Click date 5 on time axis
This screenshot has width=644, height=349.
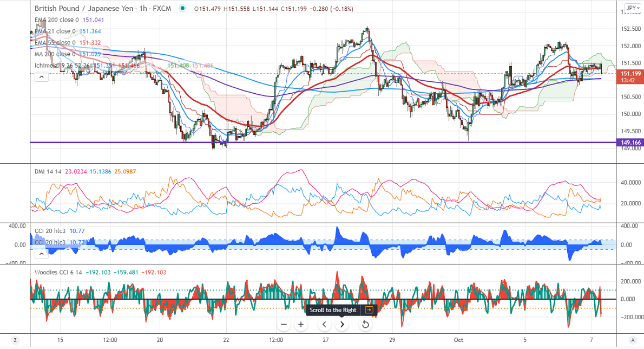[525, 340]
